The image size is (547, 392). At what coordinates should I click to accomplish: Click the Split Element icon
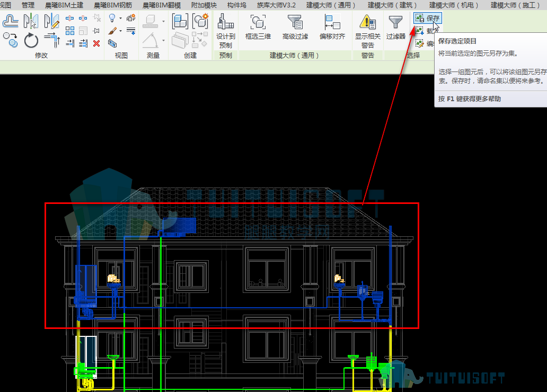coord(70,18)
